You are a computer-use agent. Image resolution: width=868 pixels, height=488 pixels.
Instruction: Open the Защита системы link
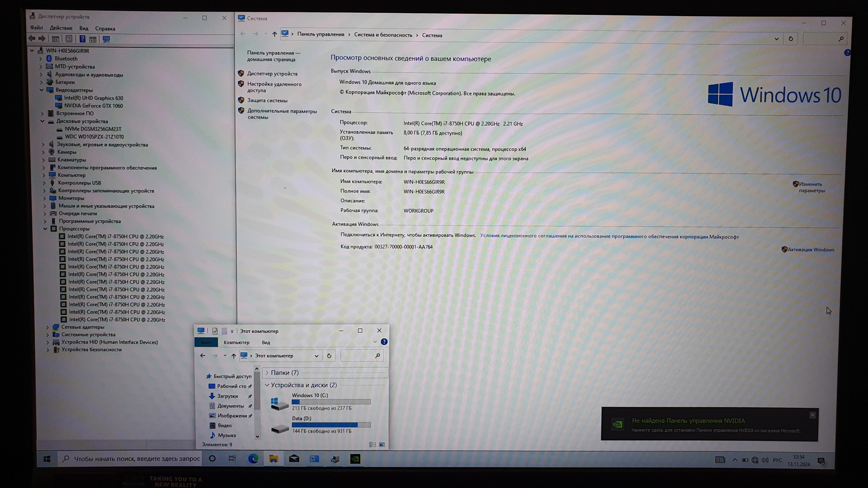point(267,100)
